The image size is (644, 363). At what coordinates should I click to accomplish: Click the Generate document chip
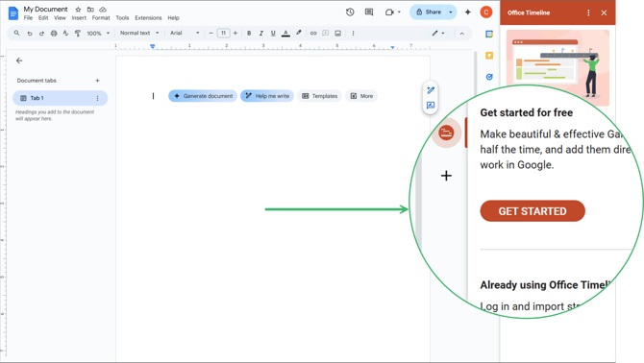click(203, 96)
